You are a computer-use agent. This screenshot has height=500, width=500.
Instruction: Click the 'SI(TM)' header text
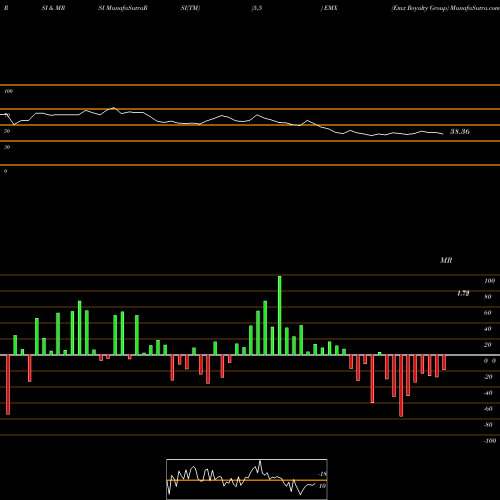[x=190, y=8]
